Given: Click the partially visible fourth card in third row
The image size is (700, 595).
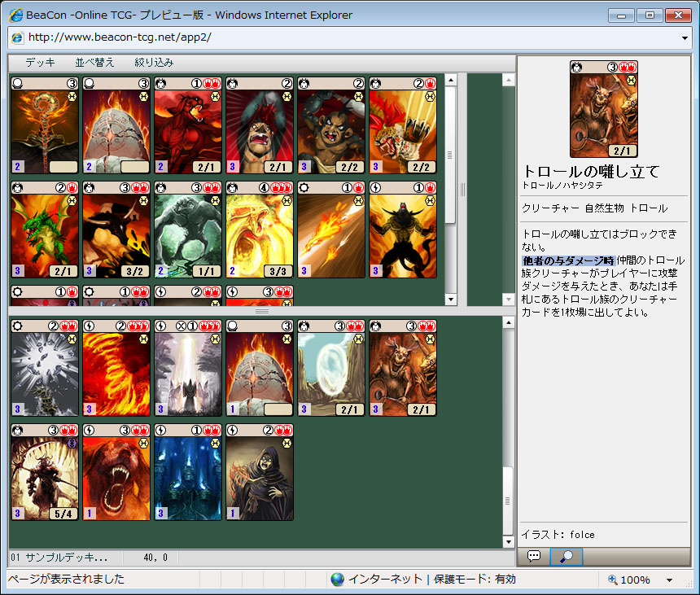Looking at the screenshot, I should coord(260,295).
